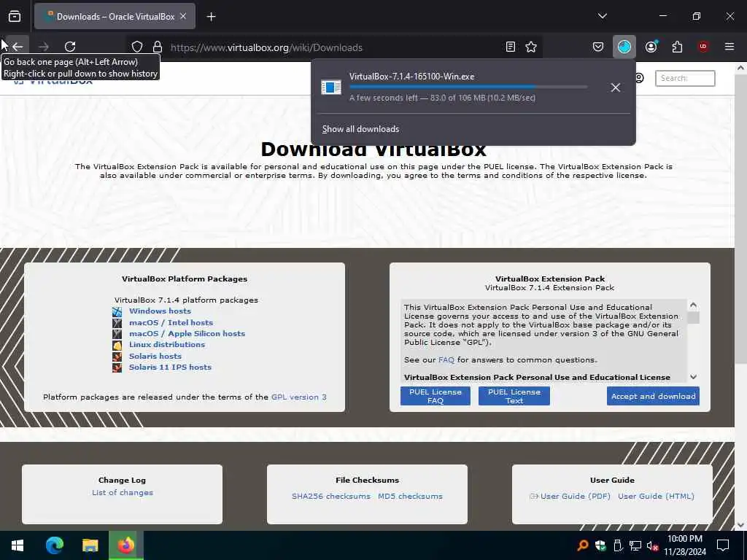This screenshot has width=747, height=560.
Task: Launch Microsoft Edge from taskbar
Action: [54, 545]
